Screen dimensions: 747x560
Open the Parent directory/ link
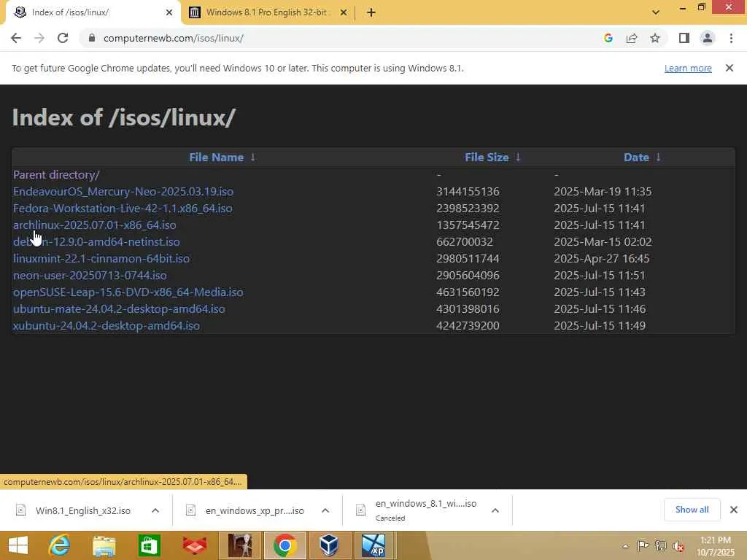[56, 175]
